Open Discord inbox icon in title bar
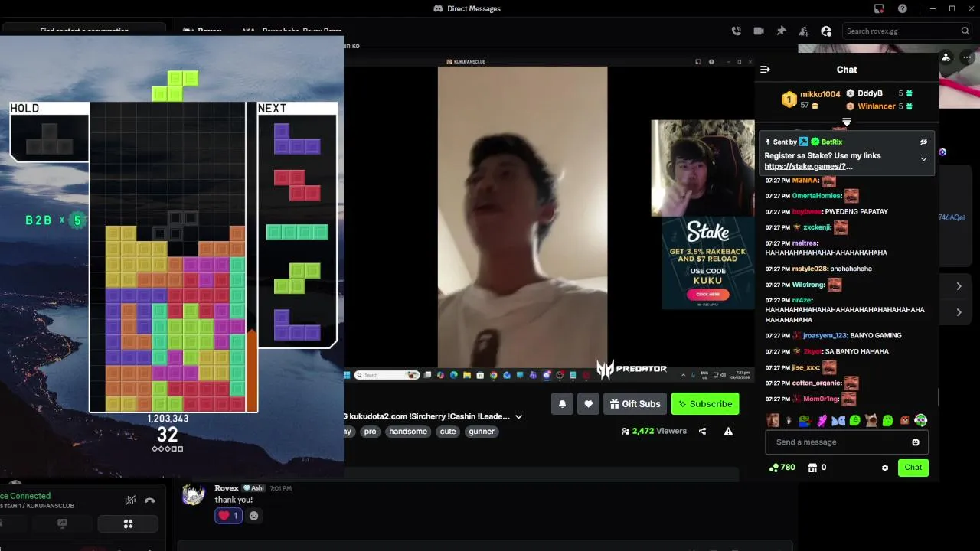The image size is (980, 551). [x=879, y=8]
